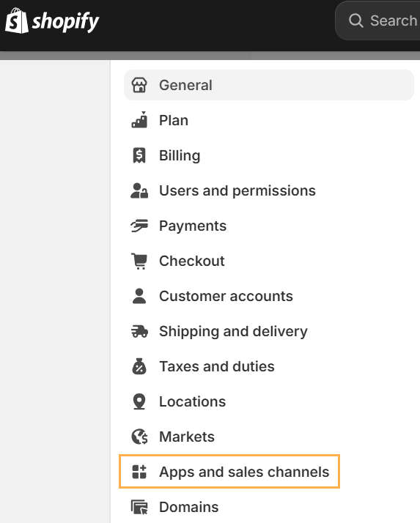Click the Plan chart icon

pyautogui.click(x=139, y=119)
